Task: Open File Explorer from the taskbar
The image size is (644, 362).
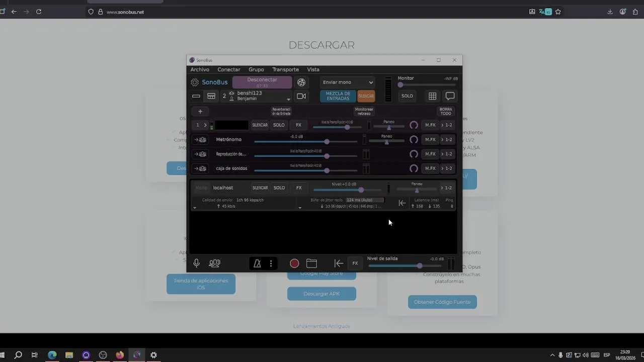Action: [x=69, y=355]
